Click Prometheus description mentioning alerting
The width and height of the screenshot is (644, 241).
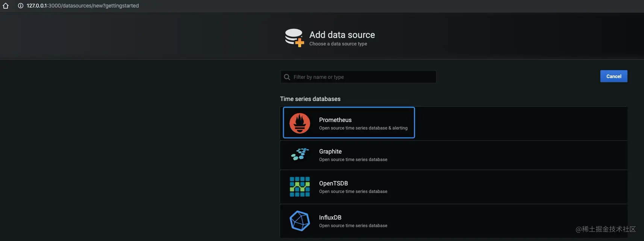(x=363, y=128)
